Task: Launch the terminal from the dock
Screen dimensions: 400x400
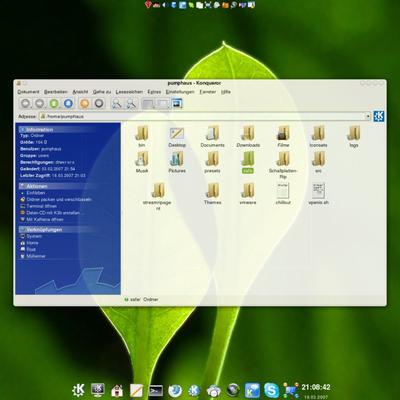Action: 156,390
